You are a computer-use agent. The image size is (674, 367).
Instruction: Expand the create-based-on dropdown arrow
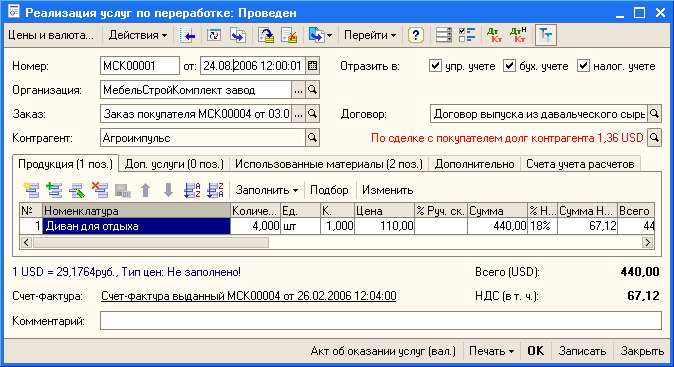point(330,35)
